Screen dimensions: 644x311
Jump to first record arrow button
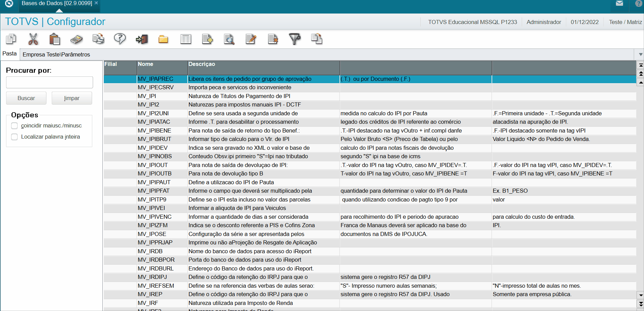pyautogui.click(x=640, y=65)
